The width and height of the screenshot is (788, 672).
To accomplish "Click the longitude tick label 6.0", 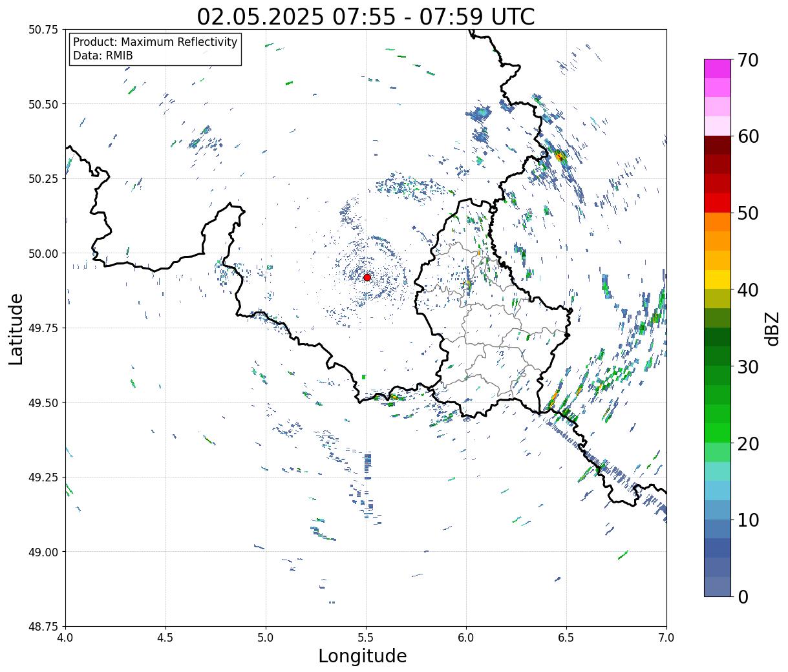I will [x=466, y=638].
